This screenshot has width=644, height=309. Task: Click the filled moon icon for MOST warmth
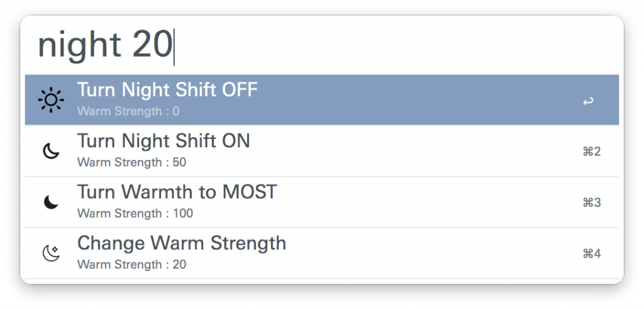(51, 202)
